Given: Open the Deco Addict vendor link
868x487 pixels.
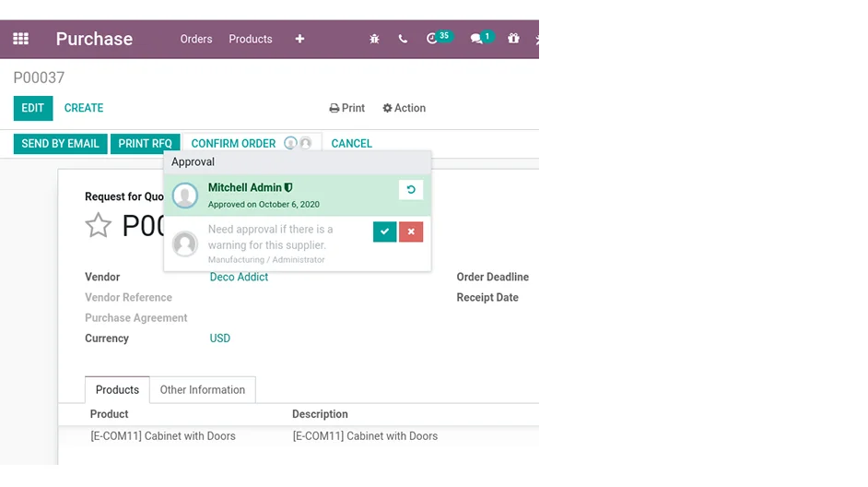Looking at the screenshot, I should click(x=239, y=277).
